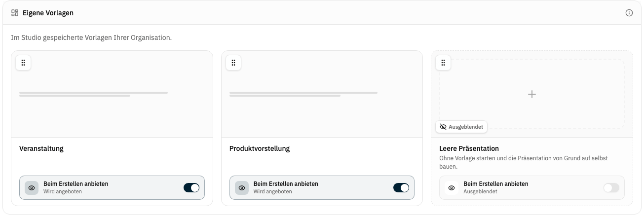Open the Produktvorstellung template preview thumbnail
Viewport: 644px width, 216px height.
point(322,94)
